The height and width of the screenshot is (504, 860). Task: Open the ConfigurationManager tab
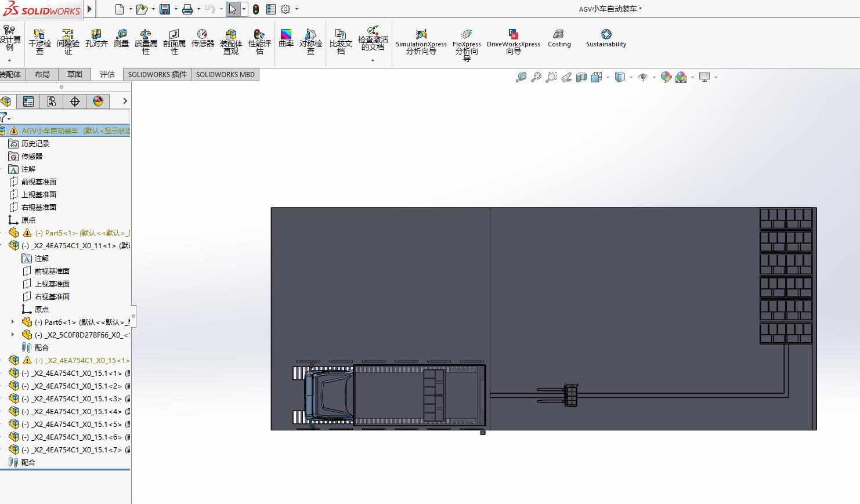[51, 101]
